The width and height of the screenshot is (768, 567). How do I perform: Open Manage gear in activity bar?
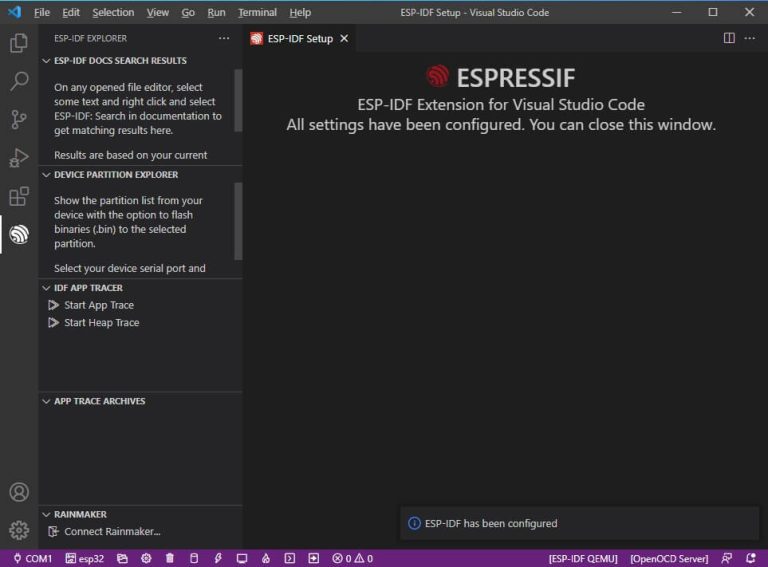(19, 530)
